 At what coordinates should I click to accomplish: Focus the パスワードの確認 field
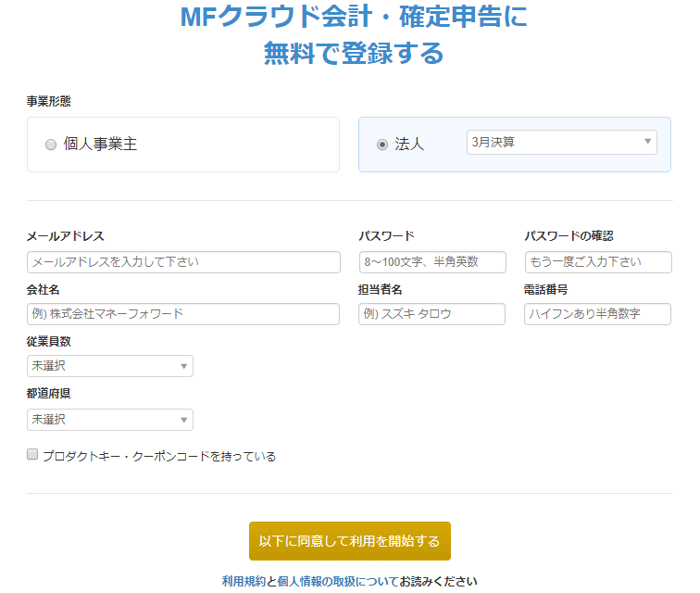pos(598,262)
